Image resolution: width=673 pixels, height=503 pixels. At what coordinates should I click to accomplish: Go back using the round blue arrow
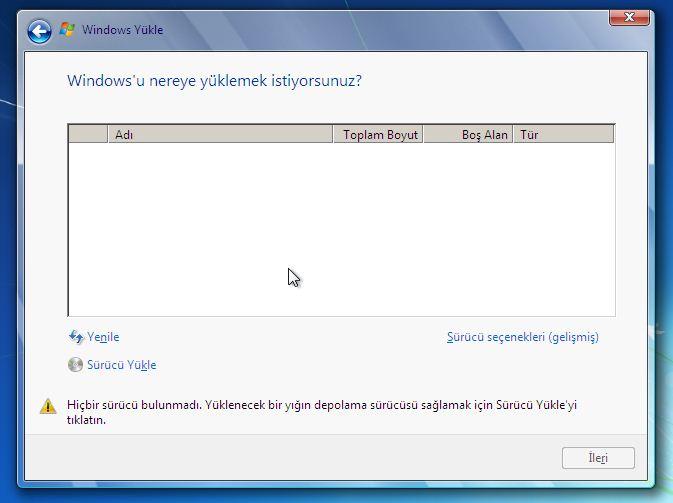tap(39, 31)
